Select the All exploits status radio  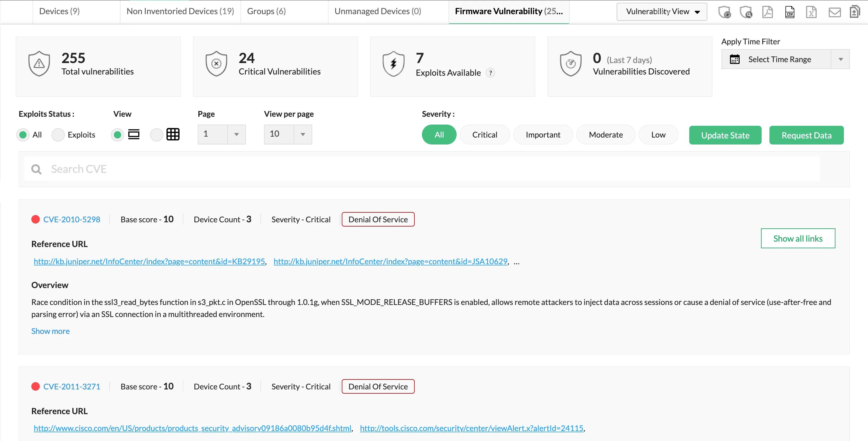pos(23,135)
